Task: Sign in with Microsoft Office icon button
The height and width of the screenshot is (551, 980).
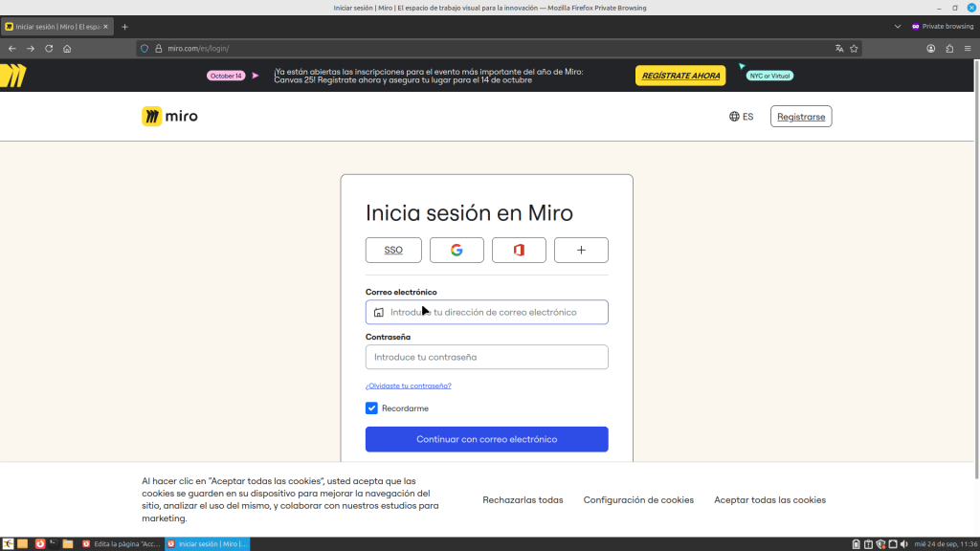Action: click(x=519, y=250)
